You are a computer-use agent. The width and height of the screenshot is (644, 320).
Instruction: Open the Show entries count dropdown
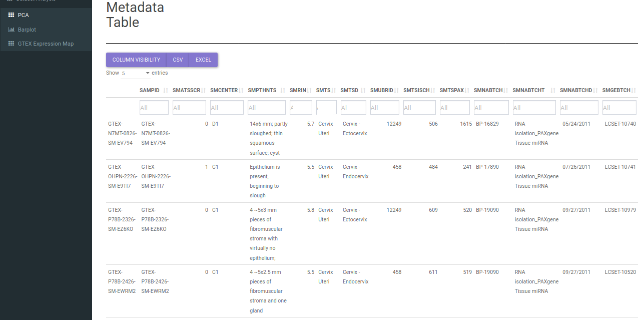136,73
